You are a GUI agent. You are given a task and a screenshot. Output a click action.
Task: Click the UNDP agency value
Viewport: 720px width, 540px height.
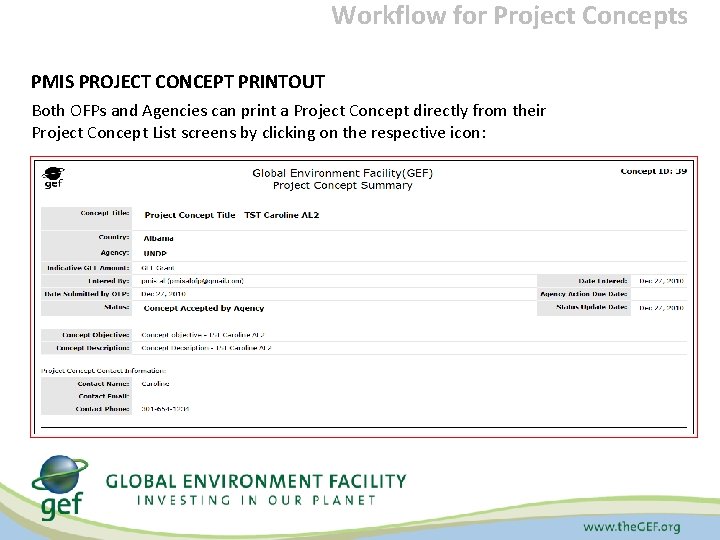click(x=155, y=253)
